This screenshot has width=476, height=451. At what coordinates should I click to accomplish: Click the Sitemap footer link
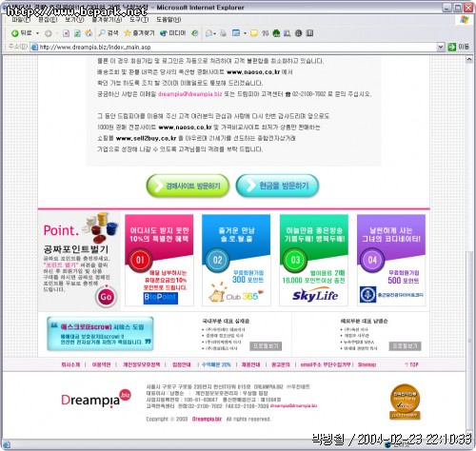367,364
